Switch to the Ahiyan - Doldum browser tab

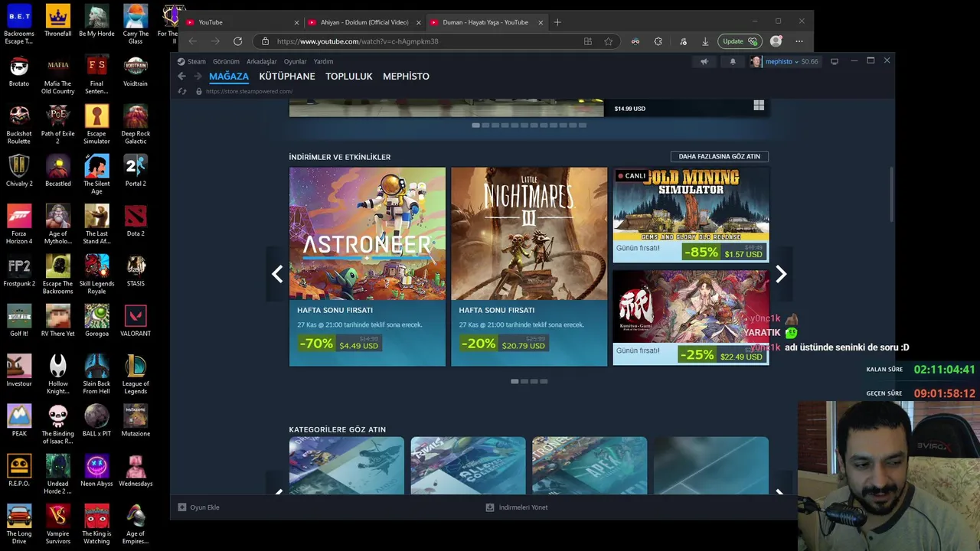364,22
